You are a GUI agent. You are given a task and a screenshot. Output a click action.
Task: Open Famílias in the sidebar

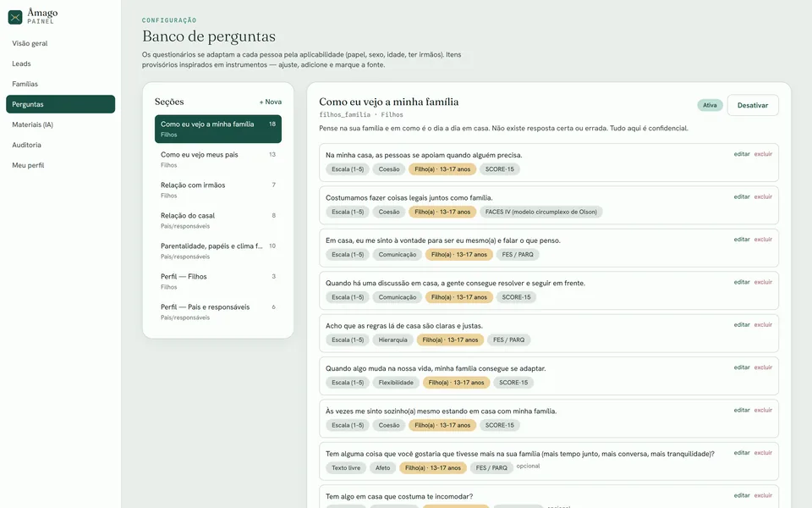(61, 84)
